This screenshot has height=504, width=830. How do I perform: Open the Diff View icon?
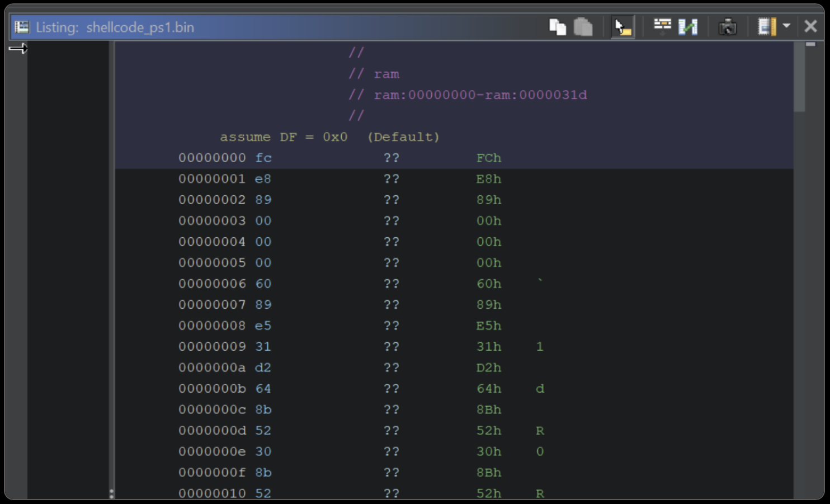[687, 27]
